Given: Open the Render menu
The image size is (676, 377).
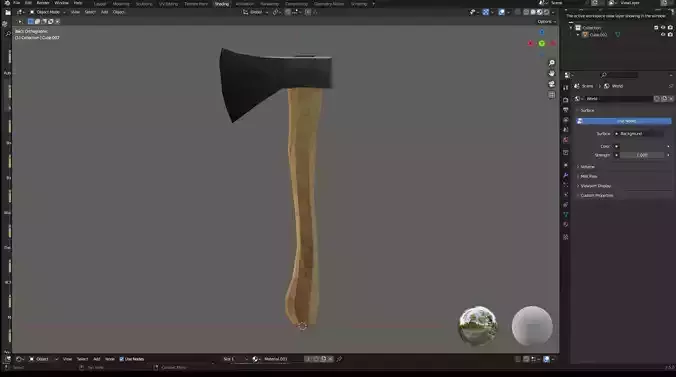Looking at the screenshot, I should [x=43, y=3].
